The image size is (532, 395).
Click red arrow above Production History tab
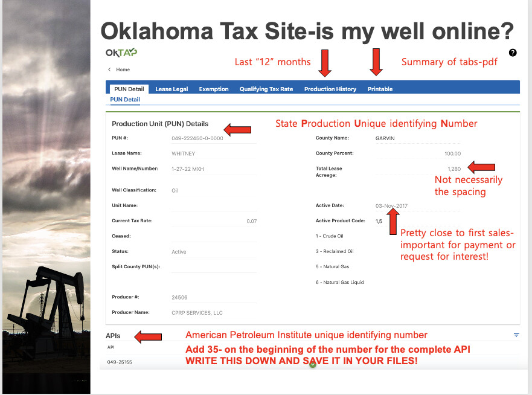pos(325,63)
